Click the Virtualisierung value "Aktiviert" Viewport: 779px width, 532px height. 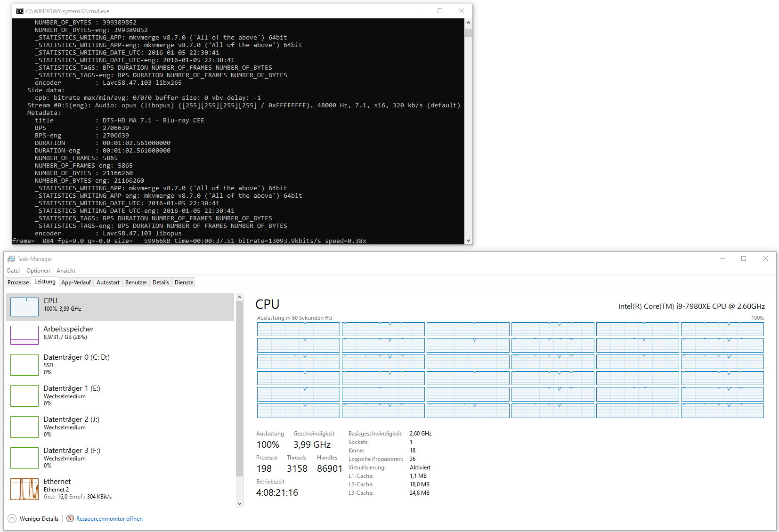pos(420,468)
